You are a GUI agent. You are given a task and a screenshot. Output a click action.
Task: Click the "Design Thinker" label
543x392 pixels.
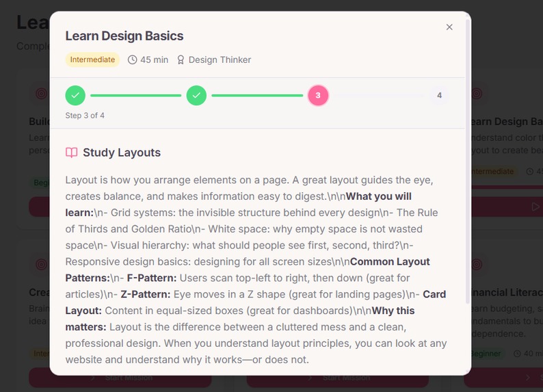[220, 60]
